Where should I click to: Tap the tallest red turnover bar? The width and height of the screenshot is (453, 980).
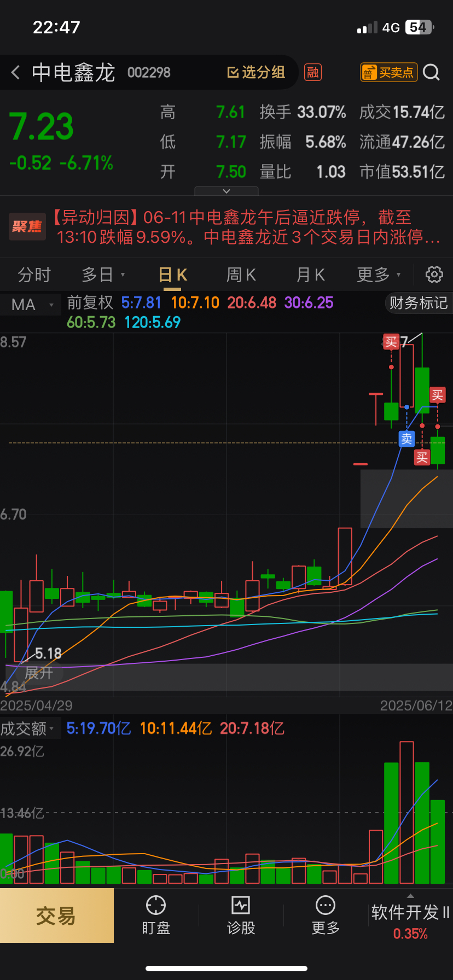406,813
